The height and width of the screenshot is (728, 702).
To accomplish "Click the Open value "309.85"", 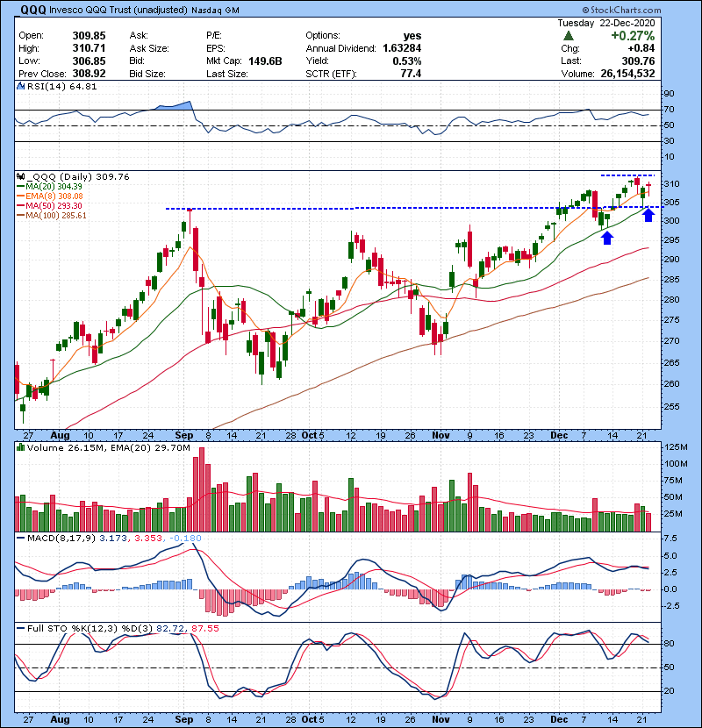I will [89, 36].
